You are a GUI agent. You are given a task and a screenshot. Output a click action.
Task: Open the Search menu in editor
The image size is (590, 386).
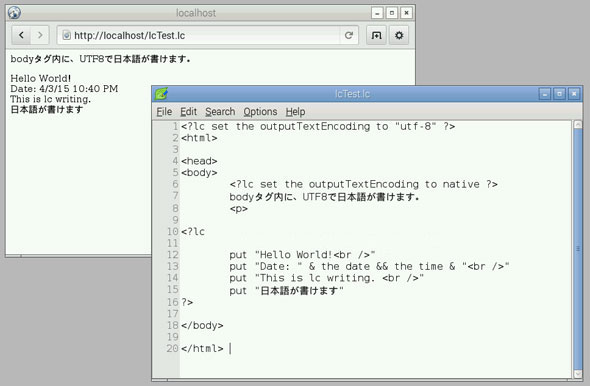point(220,112)
